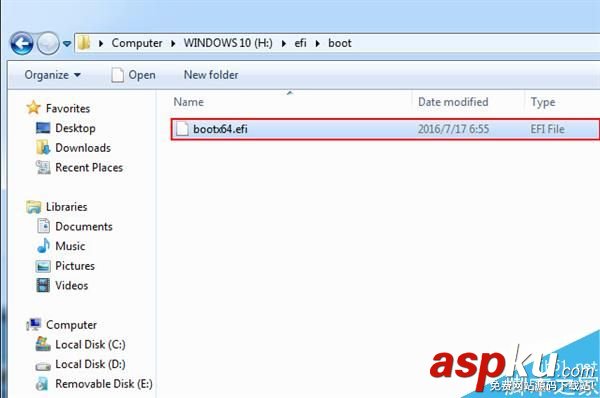600x398 pixels.
Task: Click the Desktop monitor icon
Action: [43, 127]
